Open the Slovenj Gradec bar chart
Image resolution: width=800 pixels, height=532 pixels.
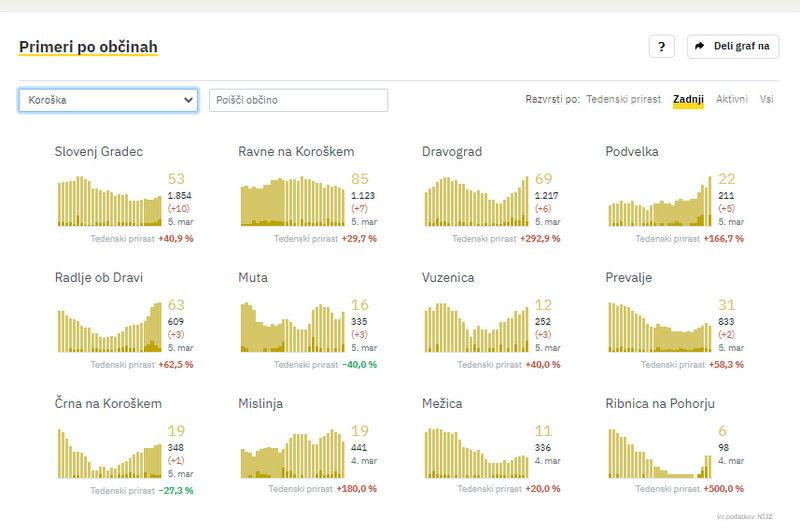[x=109, y=201]
